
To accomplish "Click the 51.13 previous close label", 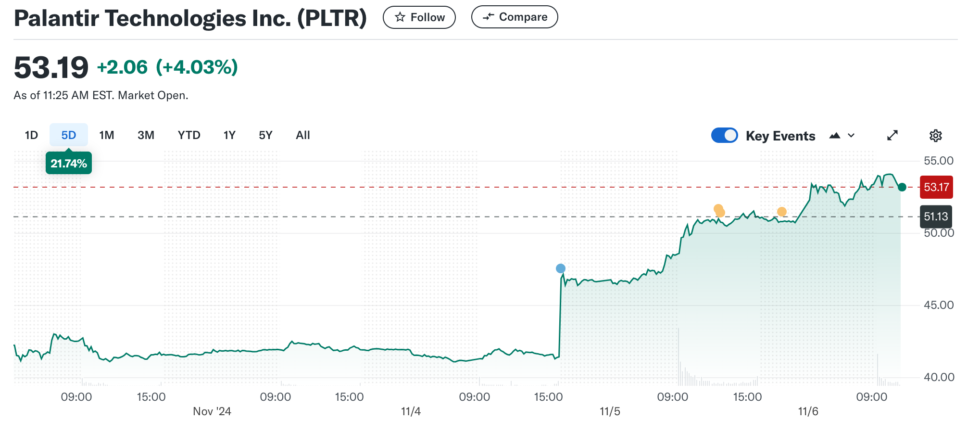I will click(x=936, y=216).
